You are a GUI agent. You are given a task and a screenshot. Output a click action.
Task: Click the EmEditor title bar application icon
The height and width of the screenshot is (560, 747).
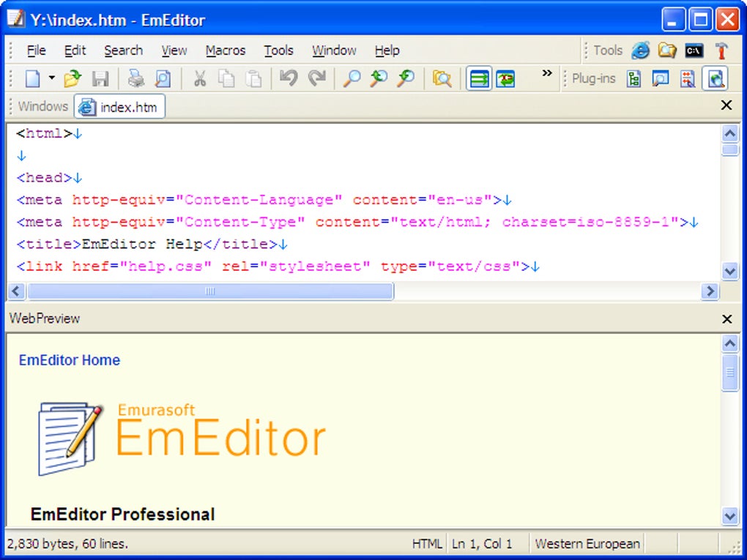click(16, 20)
